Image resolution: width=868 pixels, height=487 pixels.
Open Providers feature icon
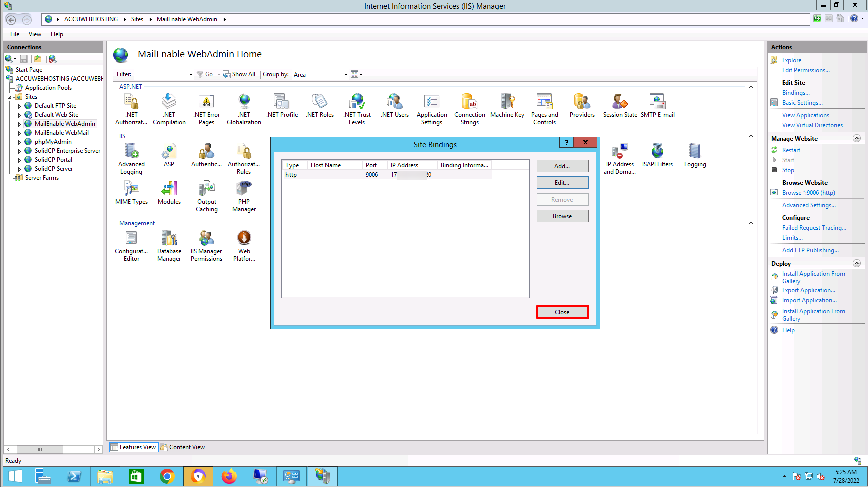(x=582, y=106)
